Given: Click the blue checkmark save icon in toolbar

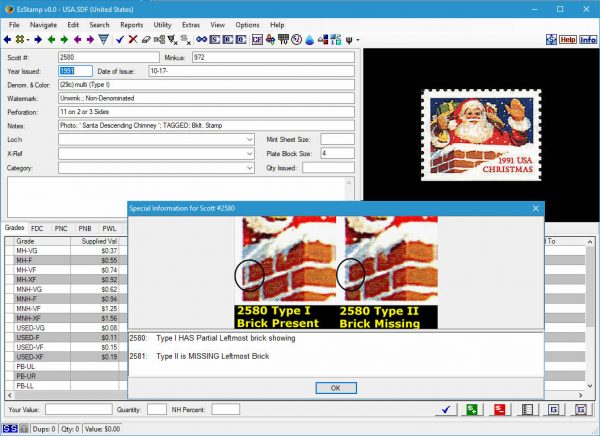Looking at the screenshot, I should pos(119,39).
